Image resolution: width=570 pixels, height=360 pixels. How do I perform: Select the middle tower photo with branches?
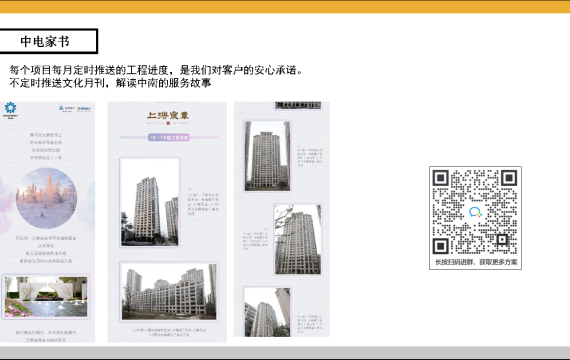point(298,239)
